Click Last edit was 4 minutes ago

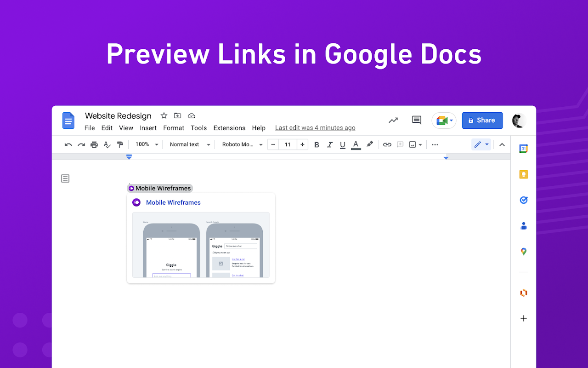tap(315, 128)
